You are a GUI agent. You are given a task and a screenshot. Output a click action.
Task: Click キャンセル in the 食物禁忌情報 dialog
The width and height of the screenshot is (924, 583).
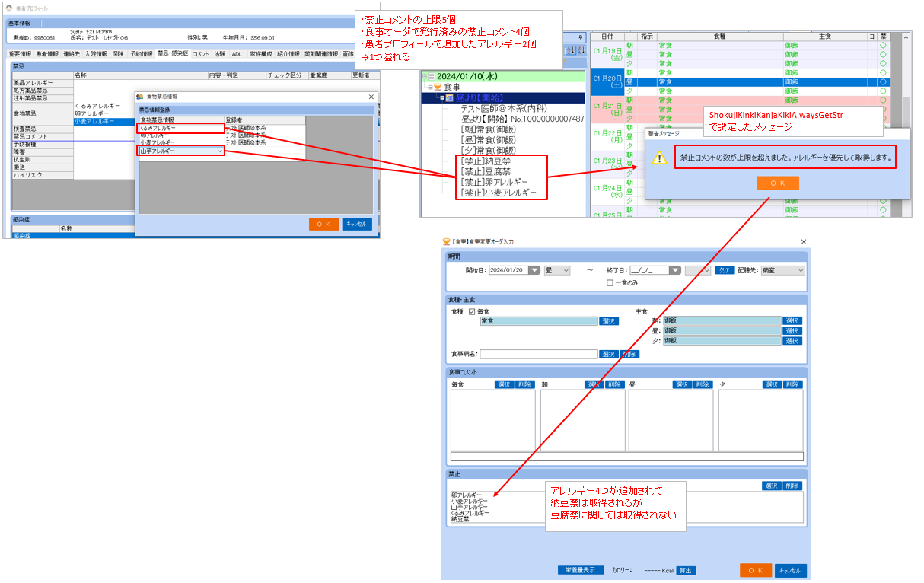[356, 224]
